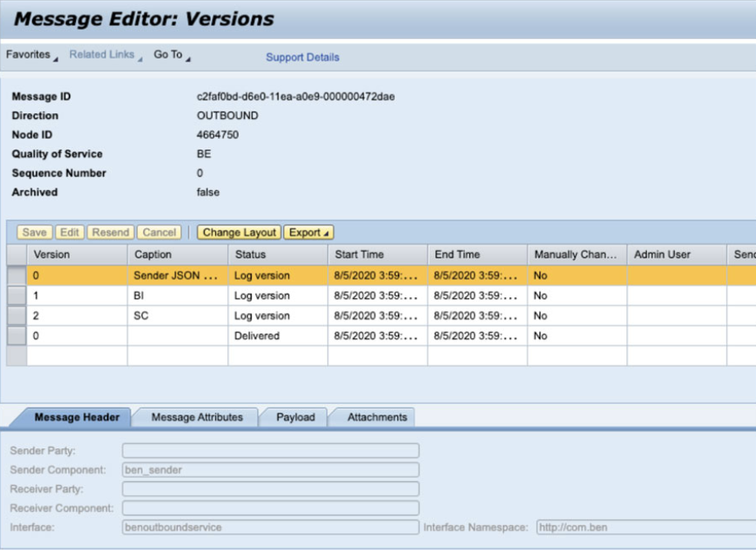Screen dimensions: 756x550
Task: Click the Version column header
Action: tap(77, 254)
